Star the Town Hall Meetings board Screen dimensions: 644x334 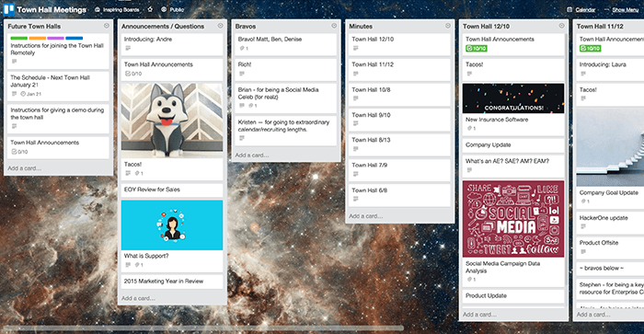(x=150, y=9)
